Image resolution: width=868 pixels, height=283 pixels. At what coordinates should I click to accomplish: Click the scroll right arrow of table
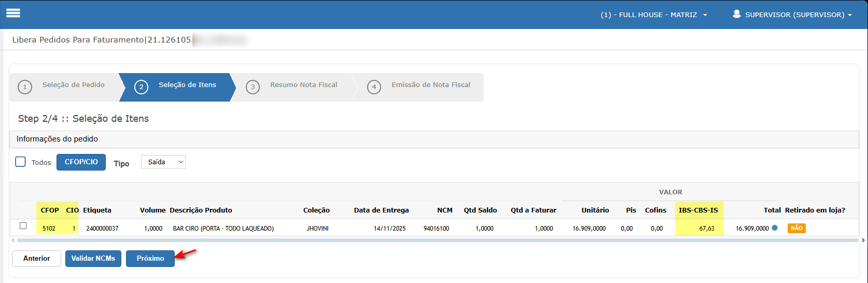tap(863, 240)
